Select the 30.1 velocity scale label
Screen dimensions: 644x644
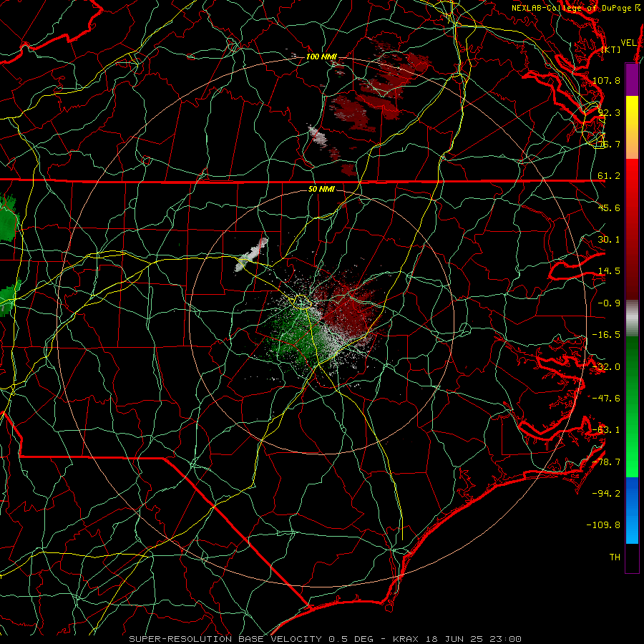click(x=609, y=240)
